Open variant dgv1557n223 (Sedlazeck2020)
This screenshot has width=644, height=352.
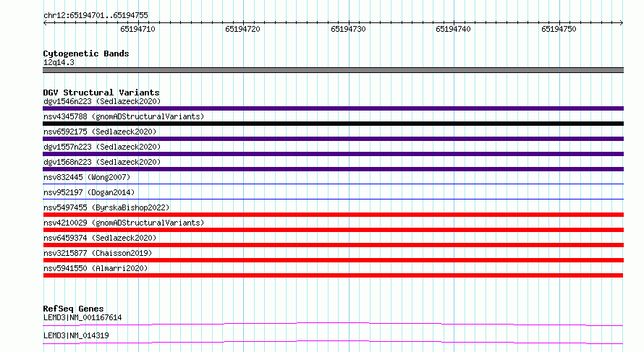(x=102, y=147)
